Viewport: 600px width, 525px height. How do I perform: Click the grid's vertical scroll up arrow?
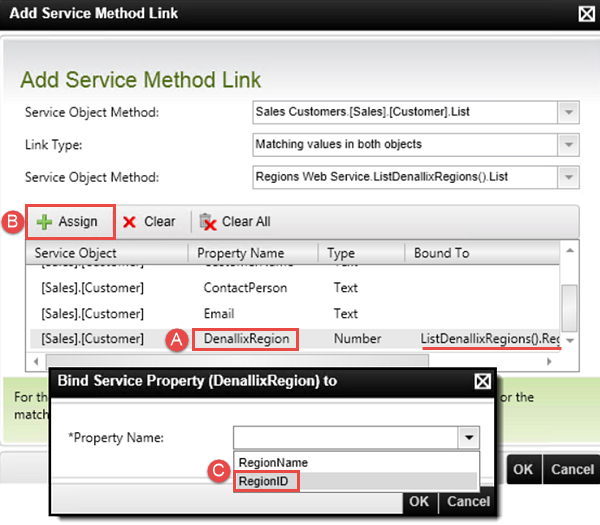click(570, 251)
